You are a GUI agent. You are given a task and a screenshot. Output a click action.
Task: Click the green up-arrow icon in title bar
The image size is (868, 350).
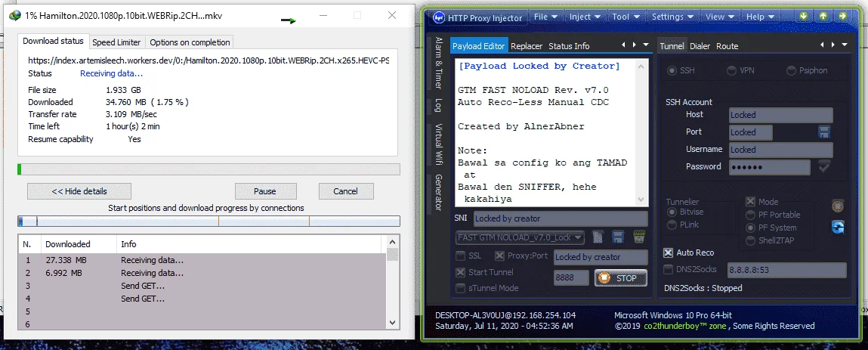[x=823, y=17]
